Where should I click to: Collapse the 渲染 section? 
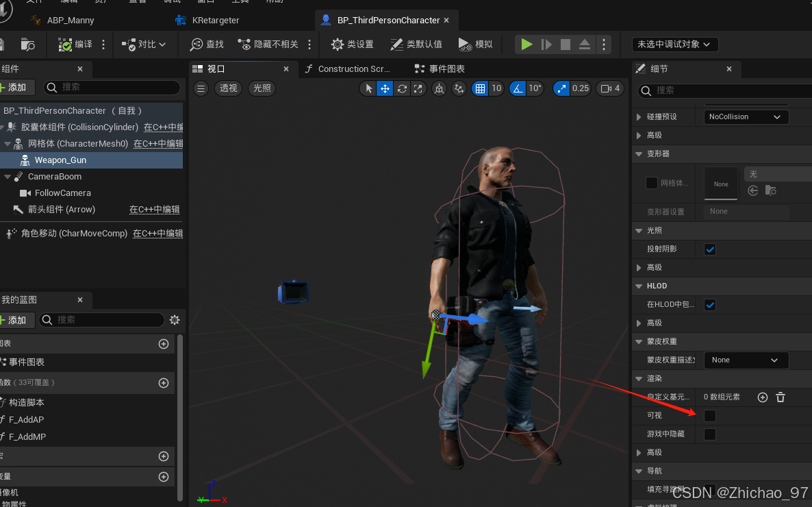pos(639,379)
